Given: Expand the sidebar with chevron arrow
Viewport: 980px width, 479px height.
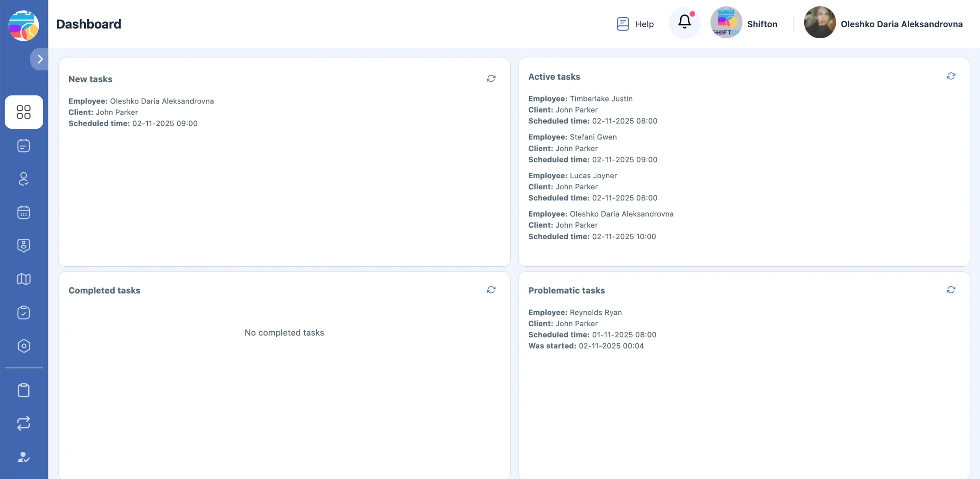Looking at the screenshot, I should tap(40, 59).
